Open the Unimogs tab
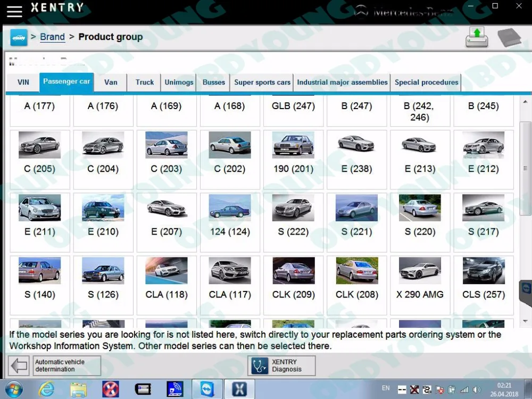 pos(179,82)
